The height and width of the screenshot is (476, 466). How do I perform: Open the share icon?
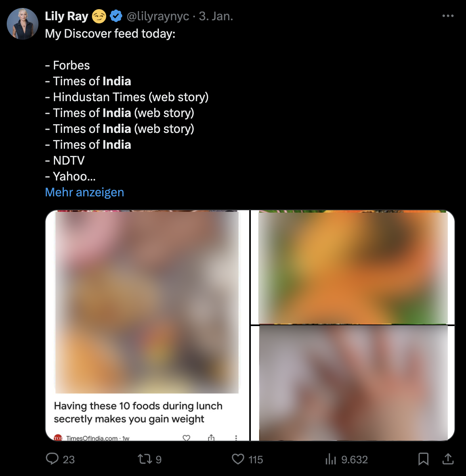448,459
